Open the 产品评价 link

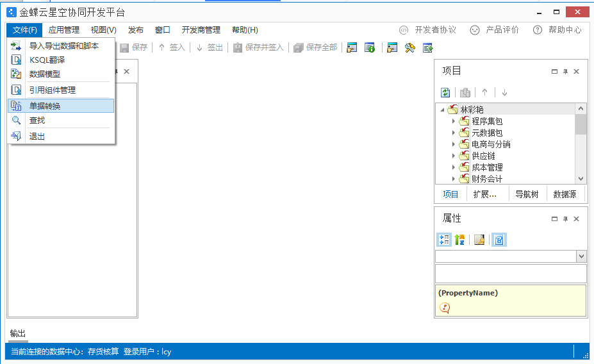pos(495,30)
